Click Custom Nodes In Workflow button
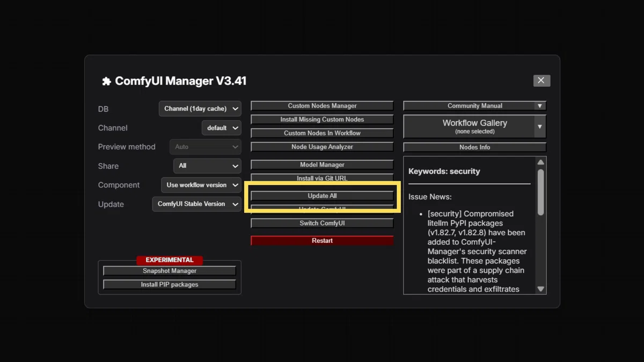Image resolution: width=644 pixels, height=362 pixels. coord(322,133)
